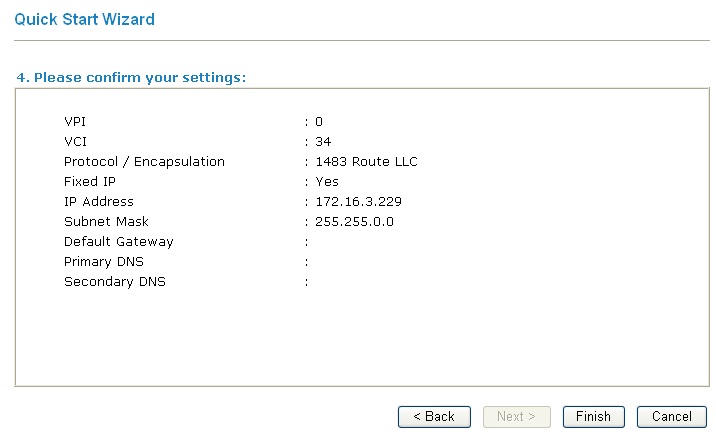Viewport: 716px width, 434px height.
Task: Select the IP Address label
Action: point(99,202)
